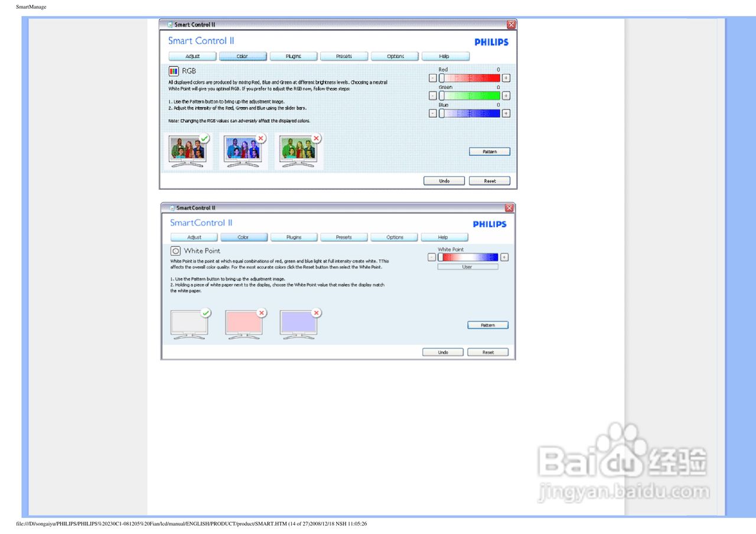Increase Green value with plus button
Viewport: 756px width, 534px height.
point(506,96)
